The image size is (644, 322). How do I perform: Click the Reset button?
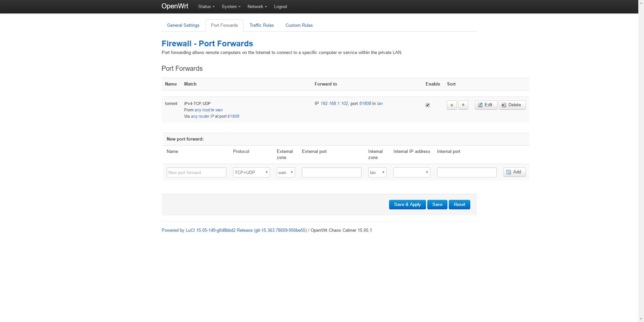tap(459, 205)
